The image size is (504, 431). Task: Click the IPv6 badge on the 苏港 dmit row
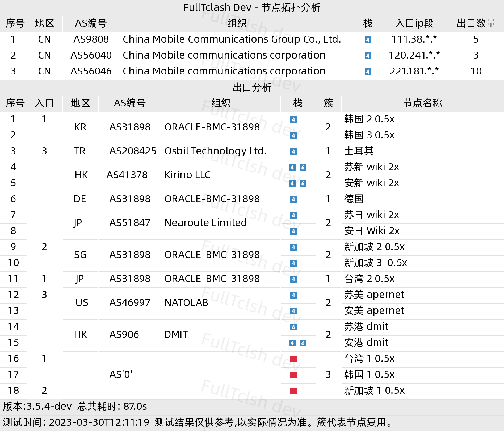click(293, 326)
